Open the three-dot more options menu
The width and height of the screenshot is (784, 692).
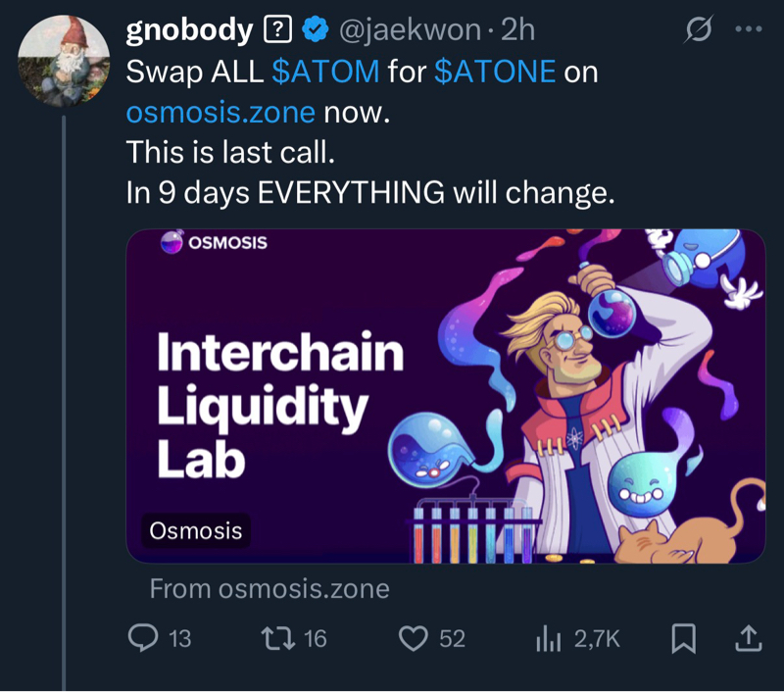click(748, 30)
